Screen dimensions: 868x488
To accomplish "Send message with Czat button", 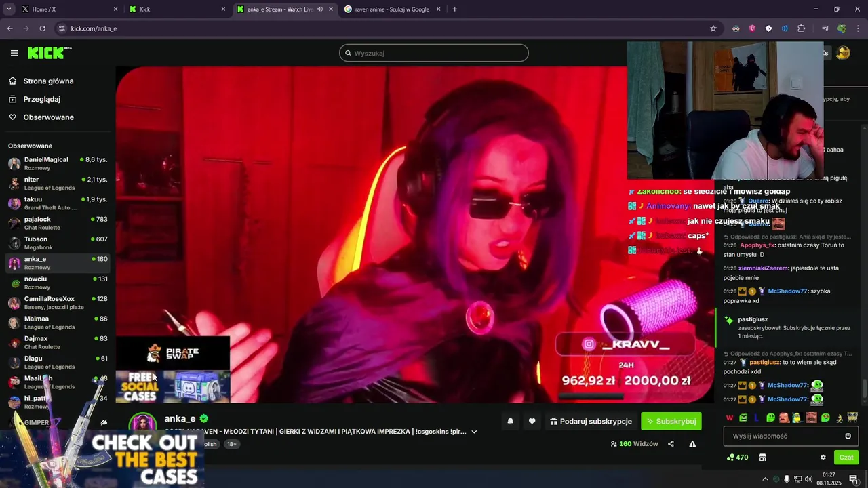I will coord(846,457).
